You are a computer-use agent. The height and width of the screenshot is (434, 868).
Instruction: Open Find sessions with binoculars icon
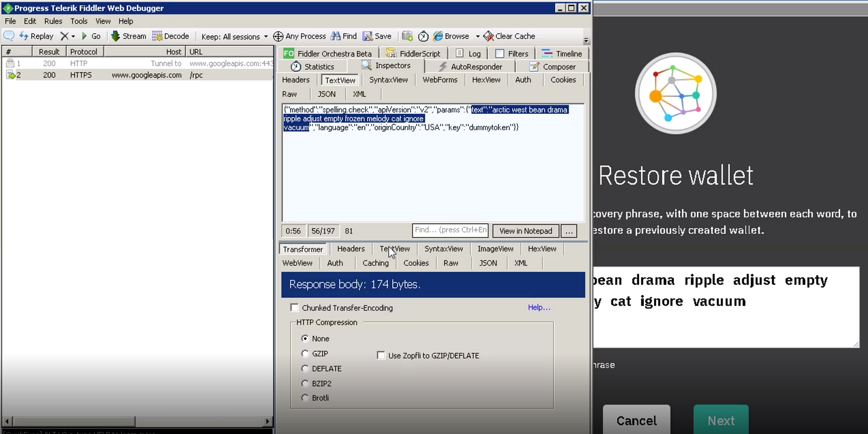[x=343, y=36]
